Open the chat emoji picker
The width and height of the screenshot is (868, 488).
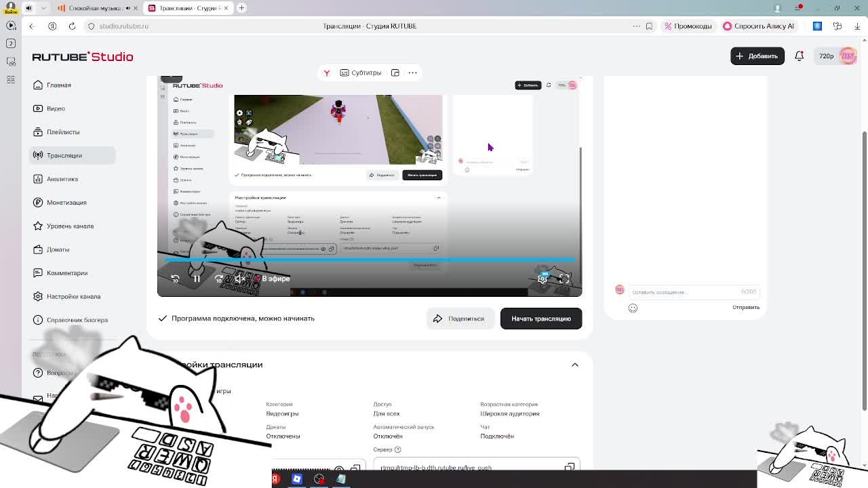(633, 308)
